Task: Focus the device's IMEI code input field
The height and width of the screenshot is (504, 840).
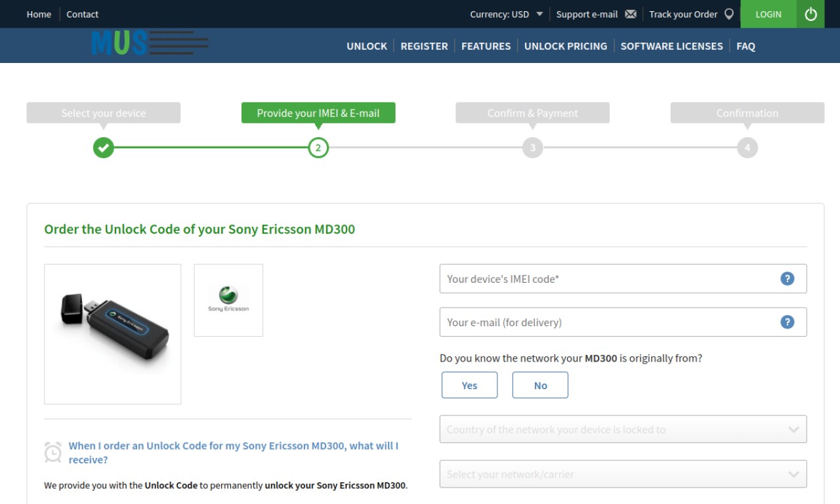Action: tap(623, 279)
